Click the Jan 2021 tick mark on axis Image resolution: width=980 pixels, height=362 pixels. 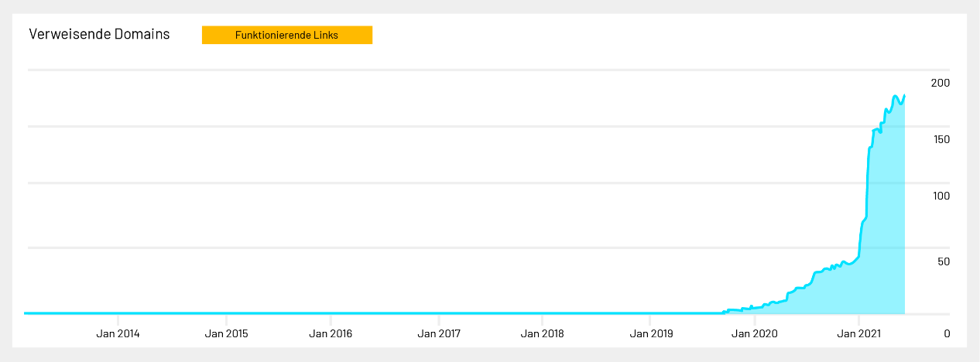[x=859, y=319]
